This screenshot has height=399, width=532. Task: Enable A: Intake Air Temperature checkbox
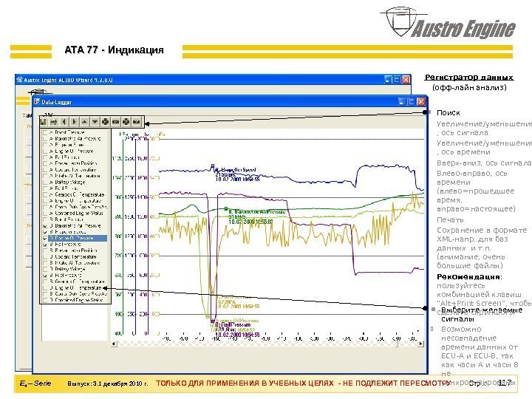[45, 176]
